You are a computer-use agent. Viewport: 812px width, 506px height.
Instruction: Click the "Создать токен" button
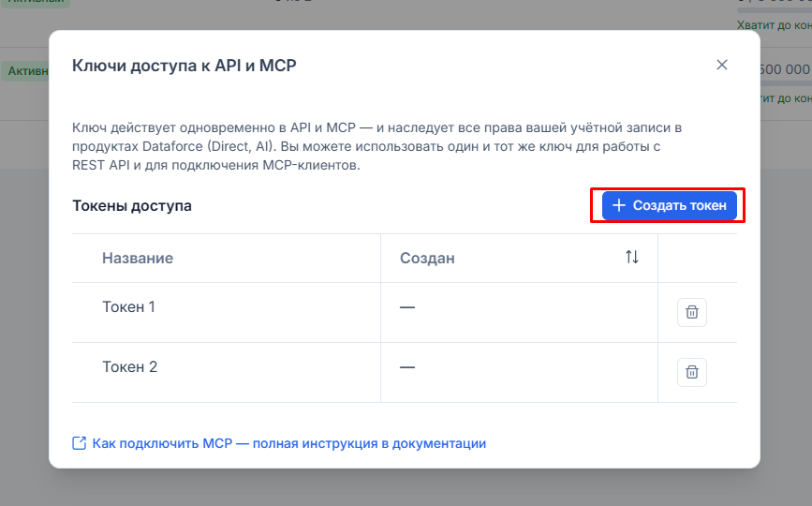point(669,205)
